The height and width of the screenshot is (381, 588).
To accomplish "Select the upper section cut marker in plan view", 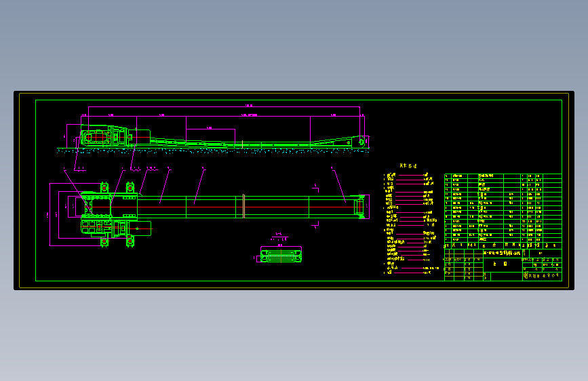I will tap(316, 188).
